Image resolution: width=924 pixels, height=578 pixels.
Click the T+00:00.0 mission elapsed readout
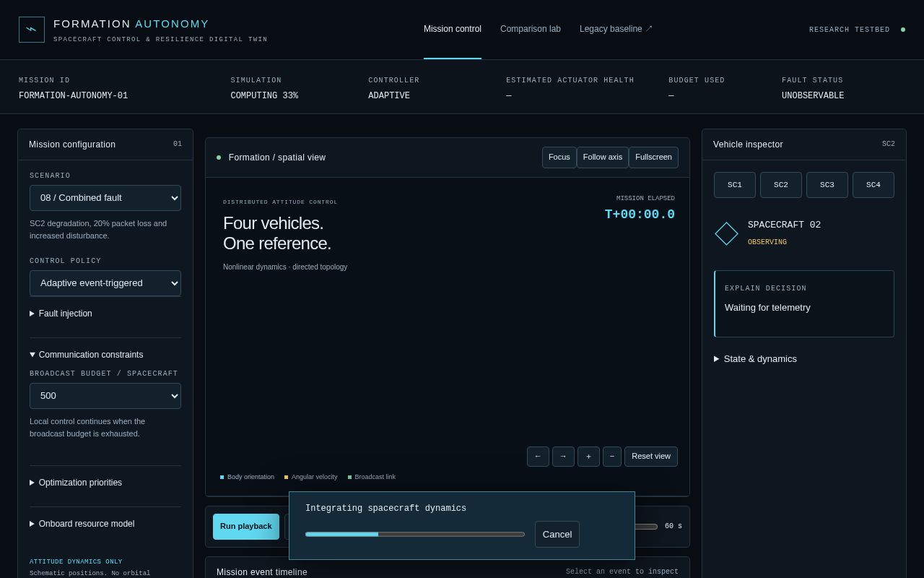(640, 215)
